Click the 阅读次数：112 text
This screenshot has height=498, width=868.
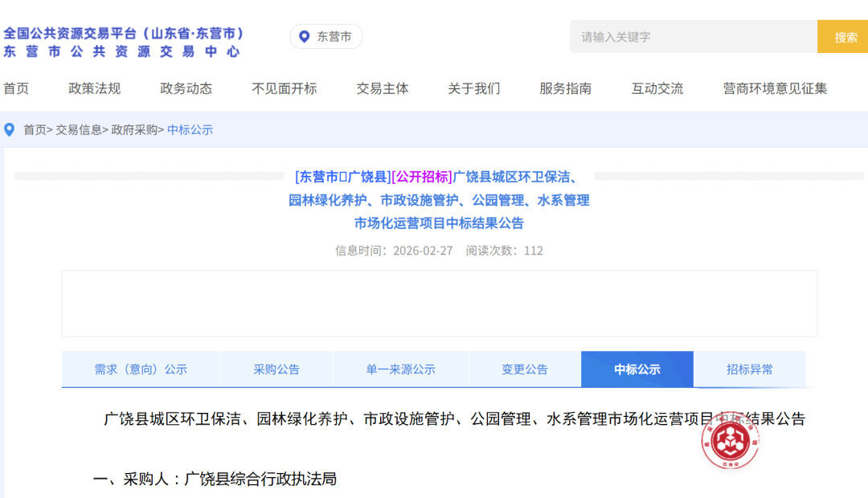click(504, 251)
